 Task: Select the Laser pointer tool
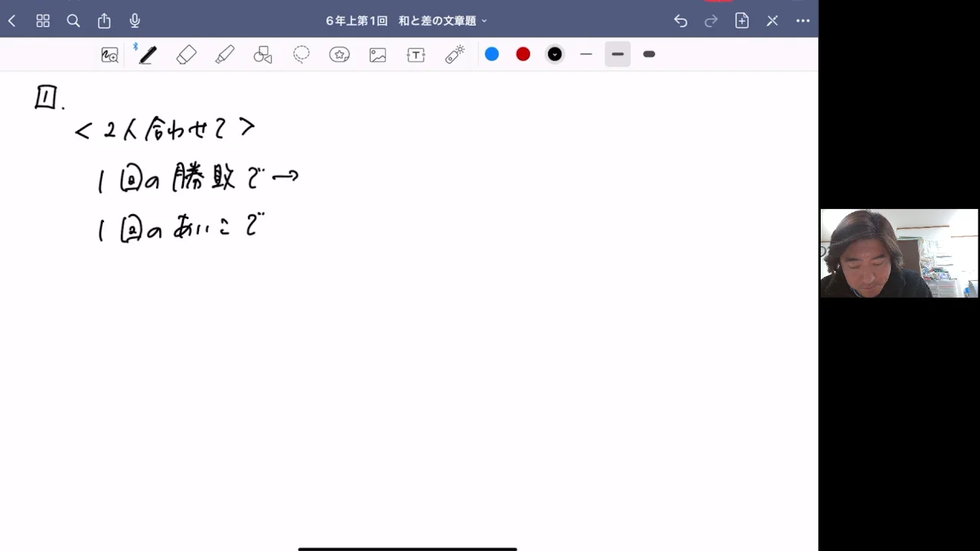[x=455, y=54]
